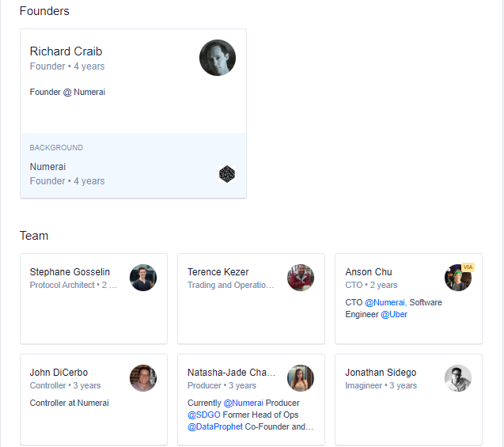
Task: Click the Numerai logo icon in Background
Action: pos(227,174)
